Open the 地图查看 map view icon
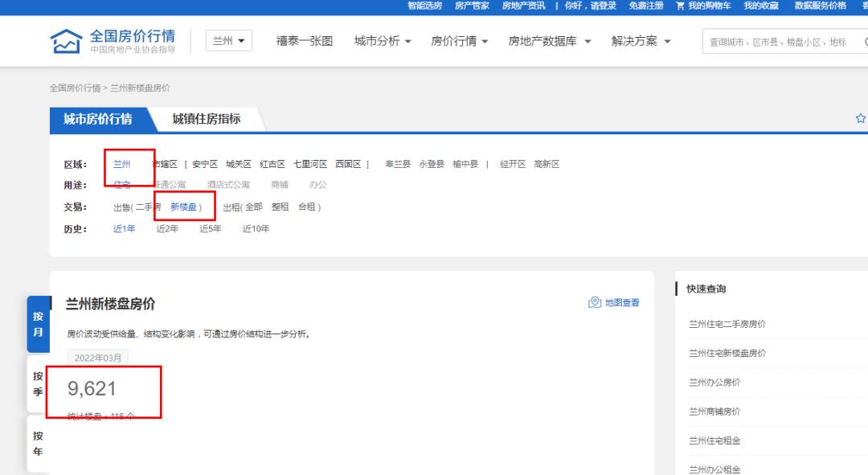868x475 pixels. 595,303
